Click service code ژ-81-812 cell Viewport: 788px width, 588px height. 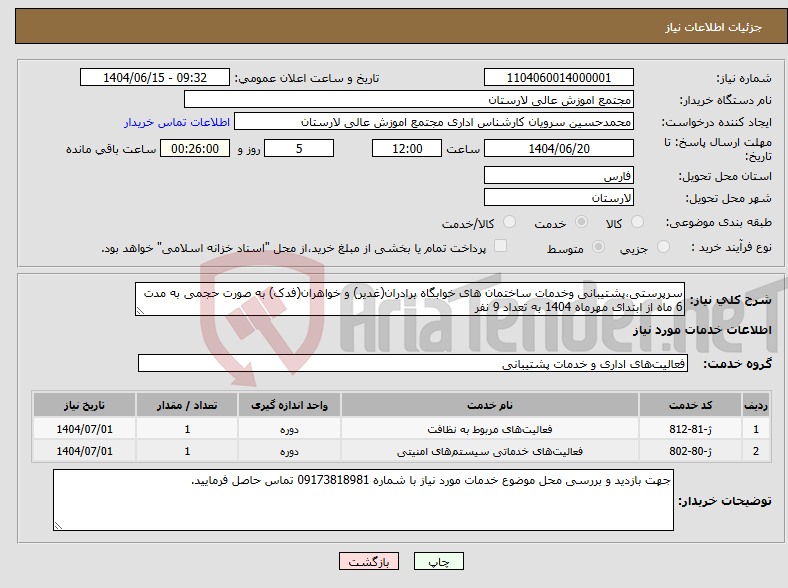point(691,429)
